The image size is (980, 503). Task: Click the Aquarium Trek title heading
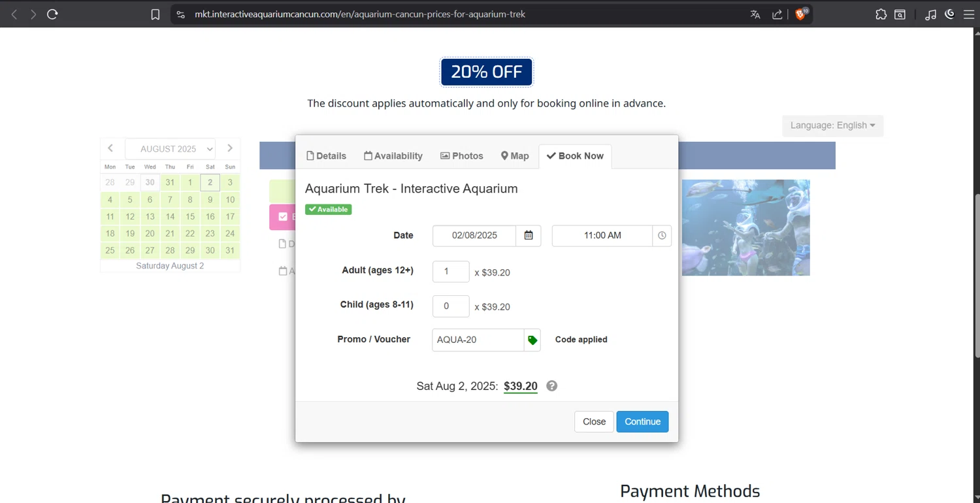click(x=412, y=189)
